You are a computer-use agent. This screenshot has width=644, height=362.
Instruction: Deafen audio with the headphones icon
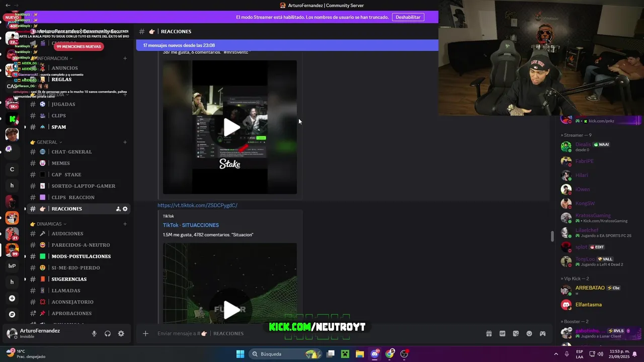[108, 333]
